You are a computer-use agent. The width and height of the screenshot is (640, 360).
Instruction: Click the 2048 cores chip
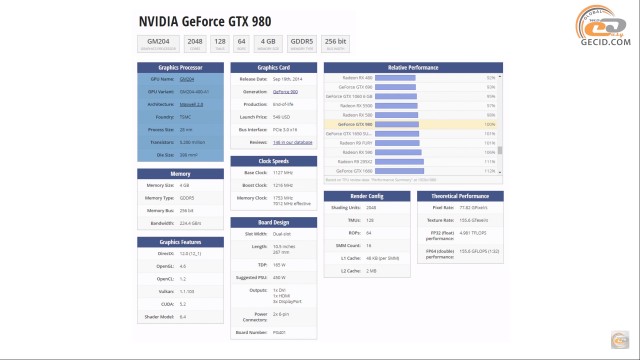pos(195,44)
